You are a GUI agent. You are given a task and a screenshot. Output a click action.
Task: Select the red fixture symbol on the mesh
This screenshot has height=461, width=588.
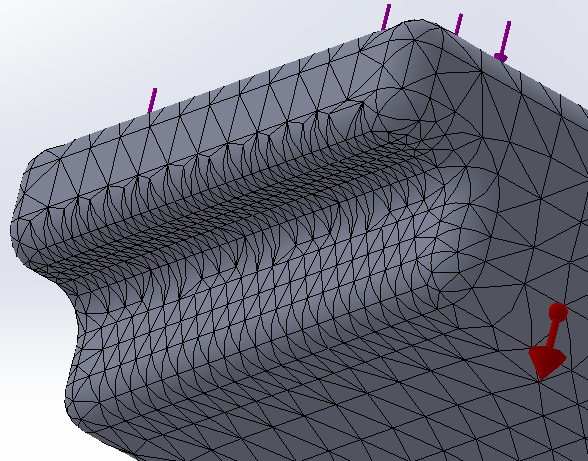pyautogui.click(x=549, y=341)
